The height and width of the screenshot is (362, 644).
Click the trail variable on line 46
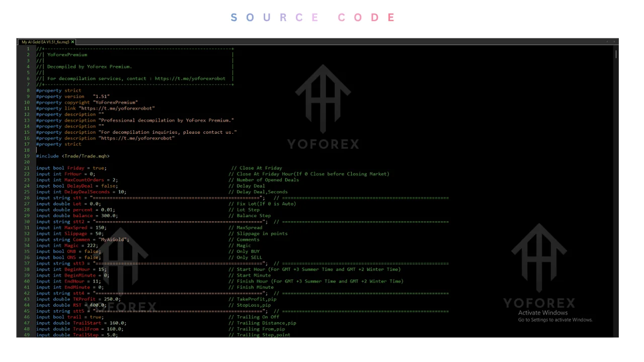(x=74, y=317)
